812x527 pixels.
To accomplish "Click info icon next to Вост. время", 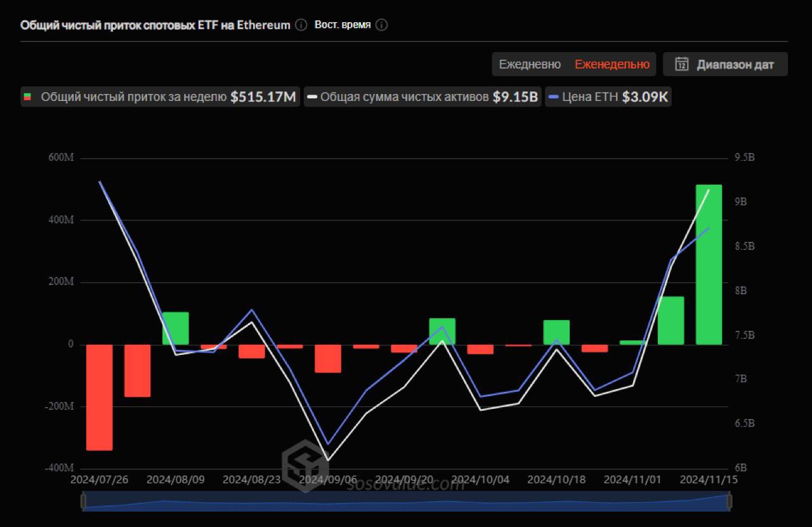I will coord(381,25).
